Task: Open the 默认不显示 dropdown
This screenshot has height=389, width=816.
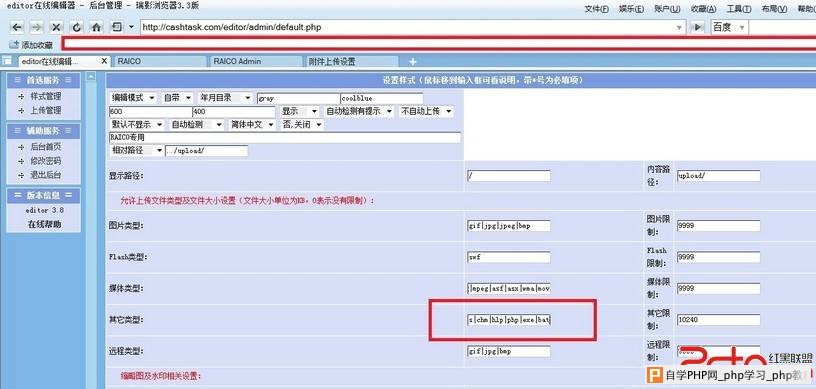Action: click(x=137, y=124)
